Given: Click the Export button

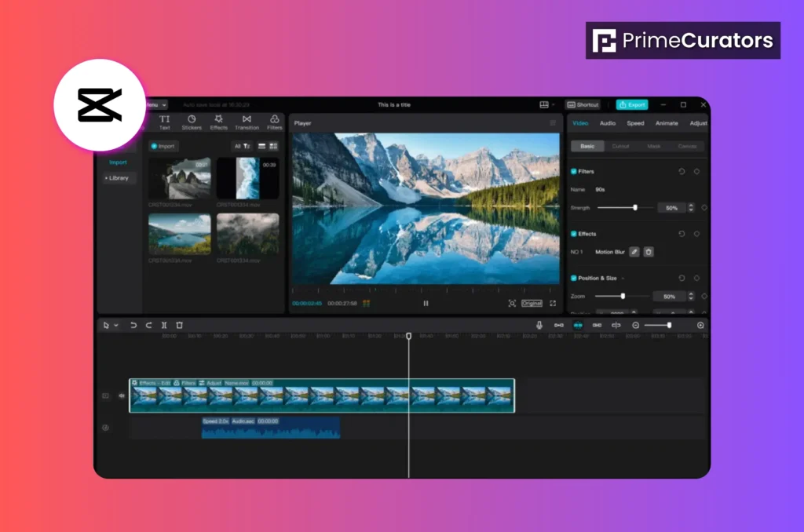Looking at the screenshot, I should click(x=632, y=104).
